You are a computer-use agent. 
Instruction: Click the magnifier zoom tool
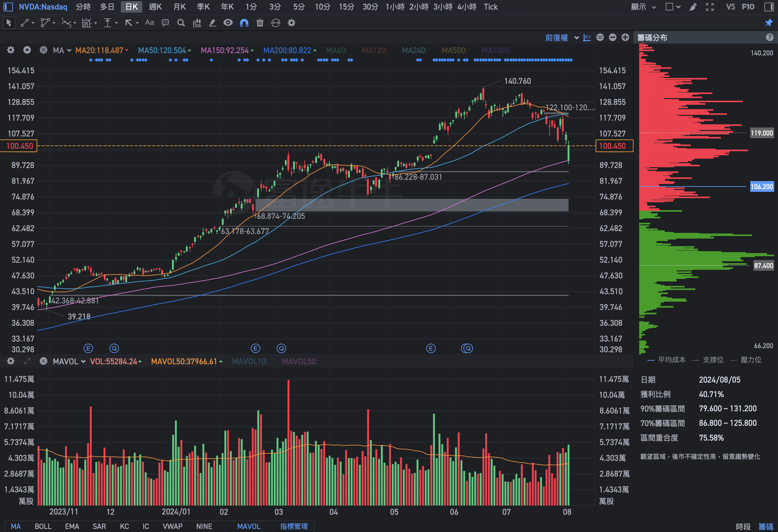pos(181,23)
